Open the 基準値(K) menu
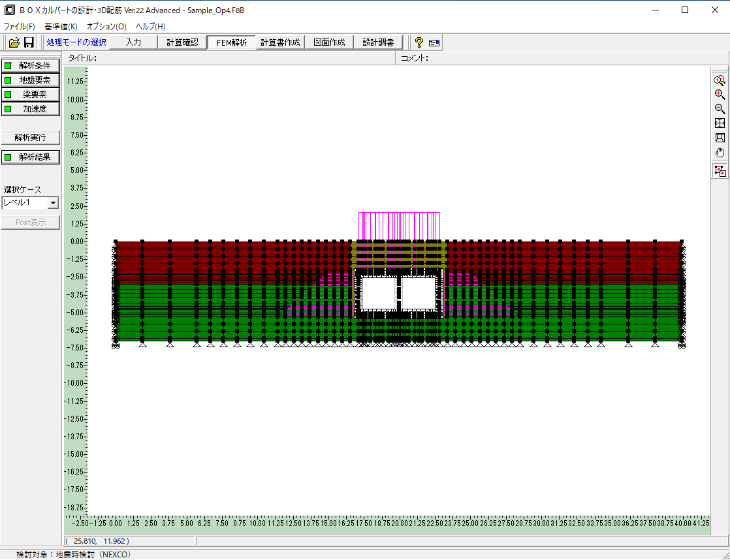Image resolution: width=730 pixels, height=560 pixels. click(x=61, y=27)
